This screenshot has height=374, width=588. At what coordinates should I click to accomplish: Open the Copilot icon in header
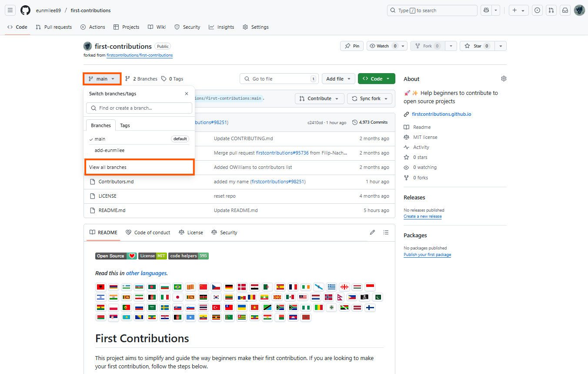pos(486,10)
